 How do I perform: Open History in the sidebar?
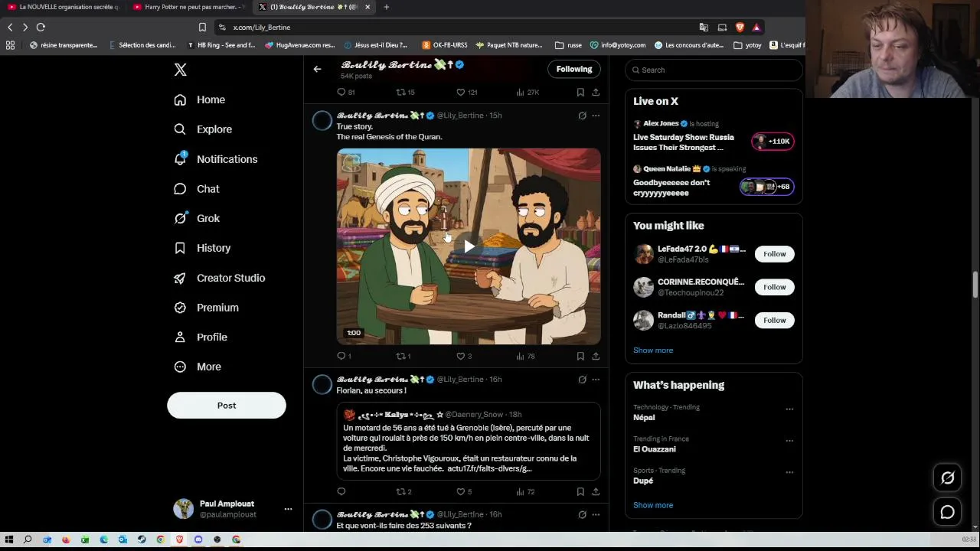coord(202,248)
